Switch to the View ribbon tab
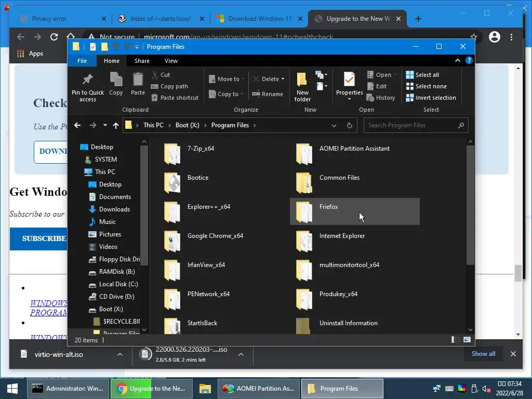Screen dimensions: 532x399 click(171, 61)
